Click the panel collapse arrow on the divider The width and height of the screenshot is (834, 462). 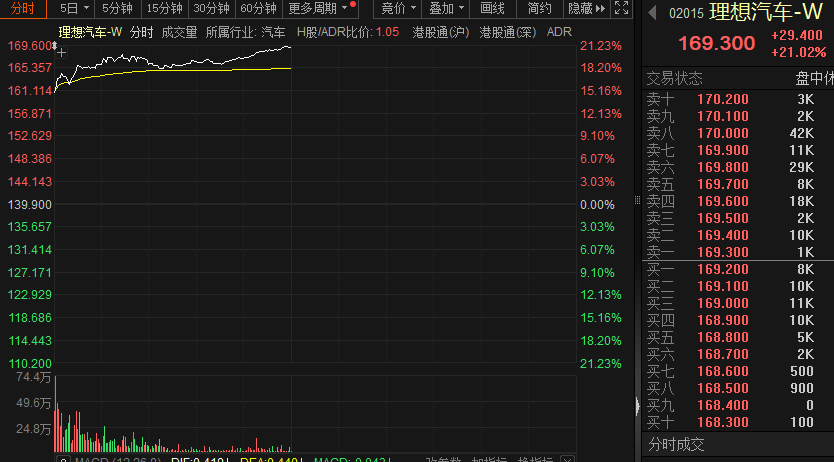tap(637, 406)
